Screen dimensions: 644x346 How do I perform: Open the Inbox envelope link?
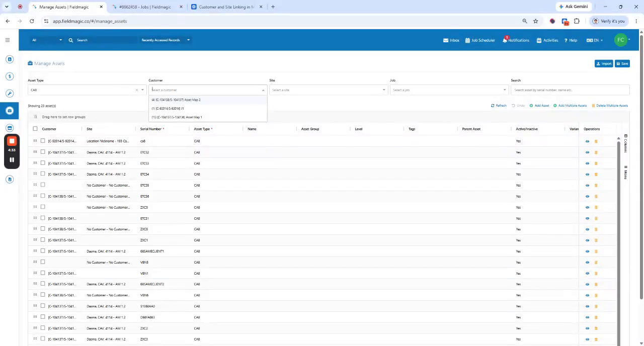pos(451,40)
